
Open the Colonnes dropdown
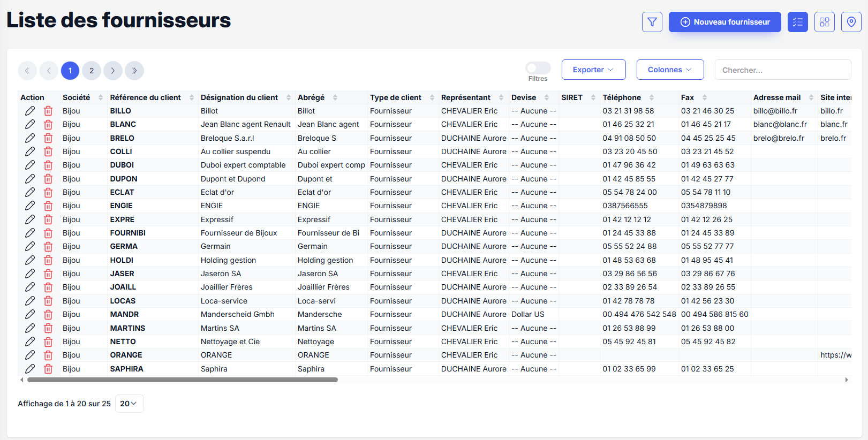tap(670, 70)
